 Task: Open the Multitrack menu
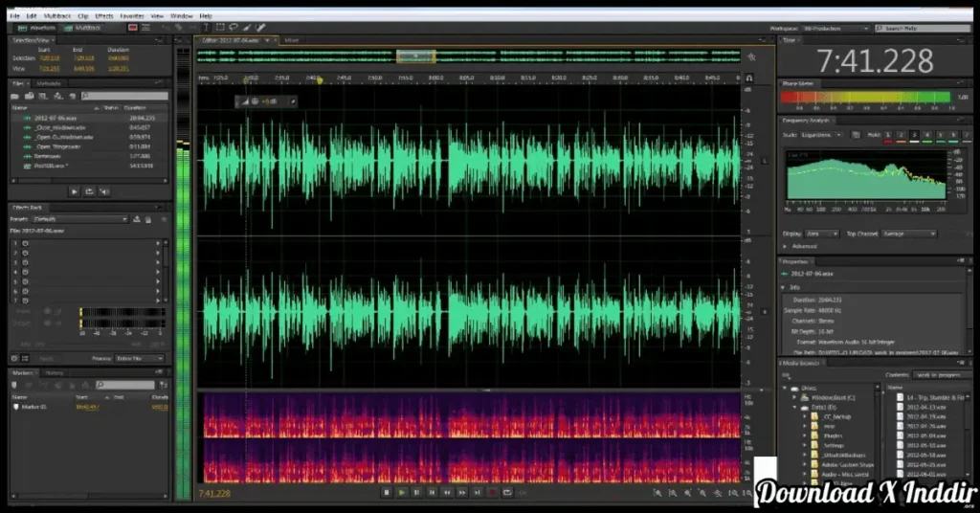(x=56, y=15)
